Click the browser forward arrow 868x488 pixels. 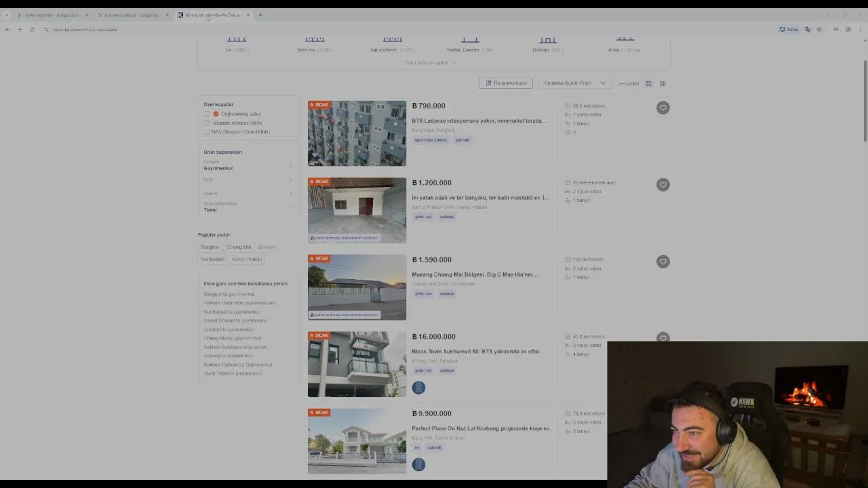click(x=19, y=29)
